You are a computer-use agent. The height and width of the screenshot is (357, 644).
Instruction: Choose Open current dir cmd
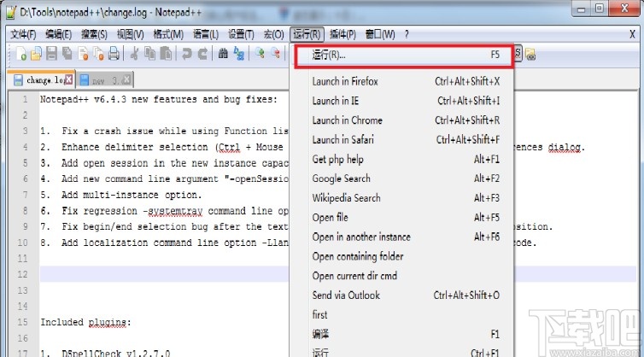[x=401, y=276]
